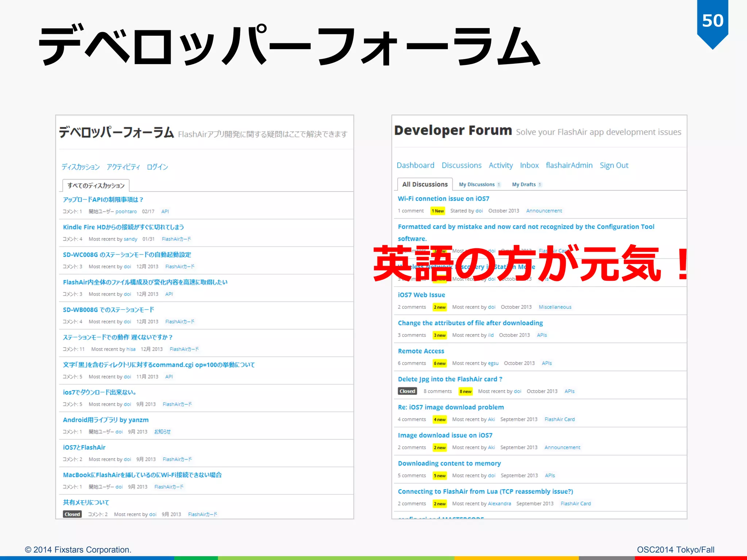Click the お知らせ category tag
Screen dimensions: 747x560
[162, 432]
